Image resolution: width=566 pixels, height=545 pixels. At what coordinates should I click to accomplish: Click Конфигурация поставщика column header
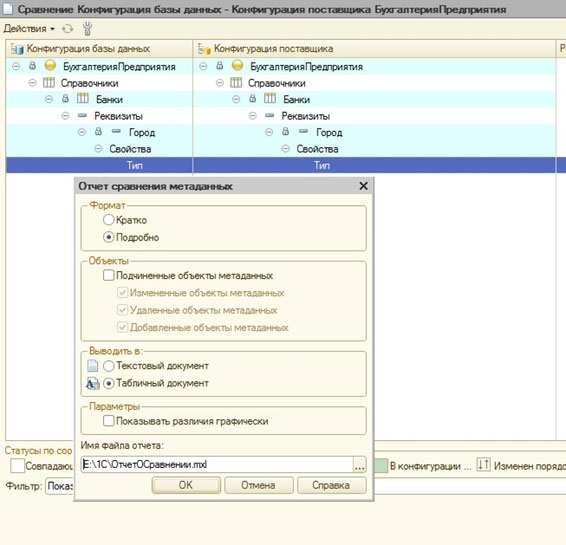pyautogui.click(x=374, y=49)
